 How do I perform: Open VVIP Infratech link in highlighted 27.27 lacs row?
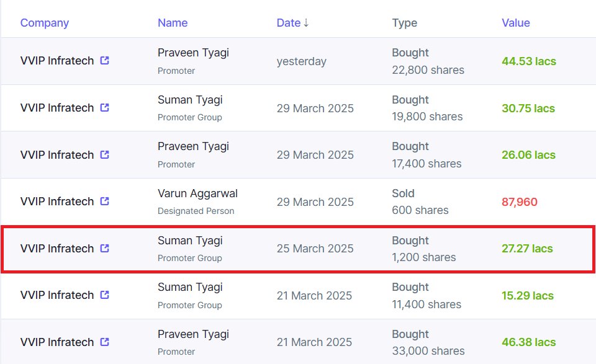[x=57, y=249]
